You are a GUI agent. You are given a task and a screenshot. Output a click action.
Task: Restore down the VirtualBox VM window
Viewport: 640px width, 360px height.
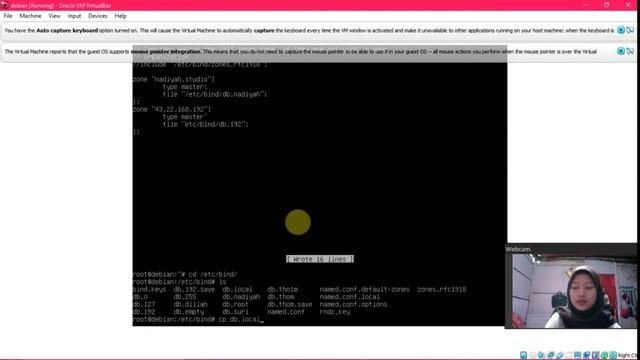pos(607,5)
